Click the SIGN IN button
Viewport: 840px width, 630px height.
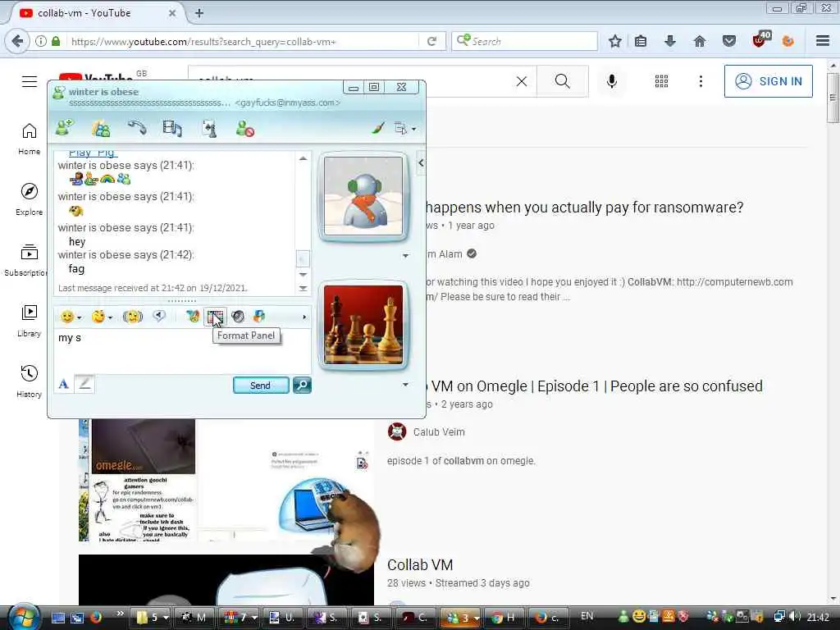(768, 81)
